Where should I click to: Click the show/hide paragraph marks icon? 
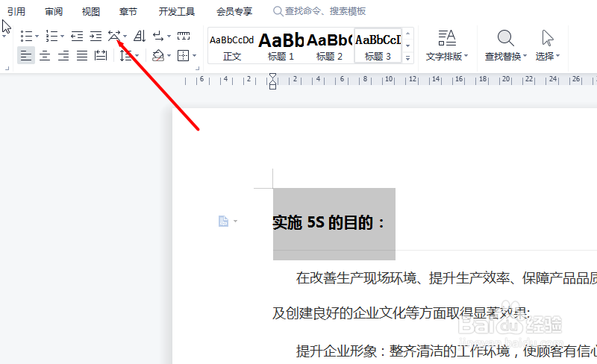coord(158,36)
